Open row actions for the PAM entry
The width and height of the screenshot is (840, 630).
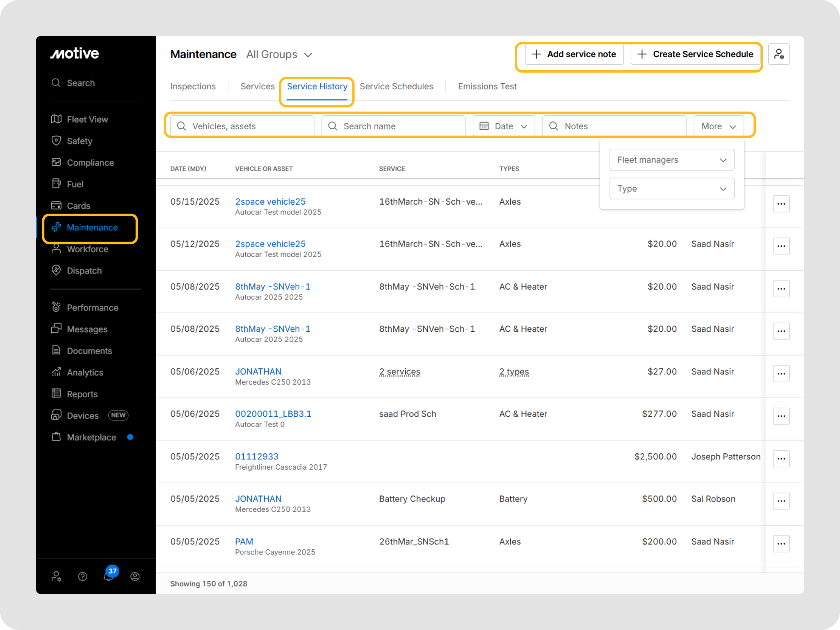pyautogui.click(x=781, y=543)
